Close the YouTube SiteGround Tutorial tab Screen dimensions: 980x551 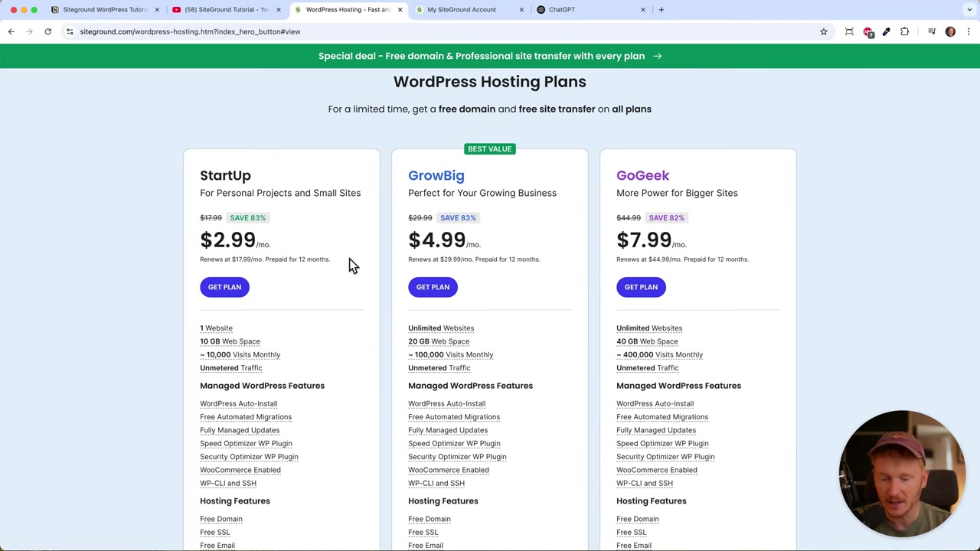(x=278, y=9)
